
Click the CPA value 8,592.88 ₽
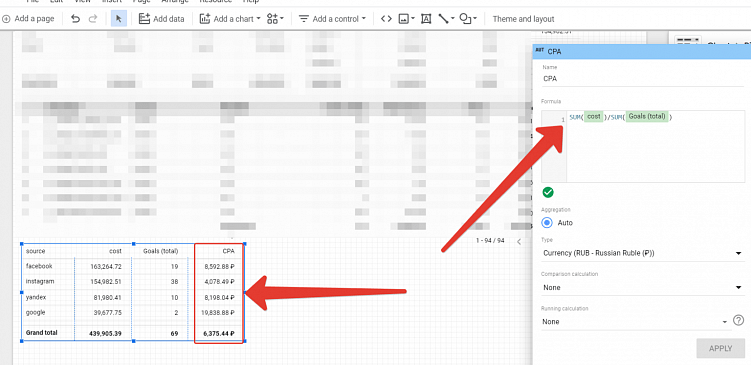pos(219,266)
